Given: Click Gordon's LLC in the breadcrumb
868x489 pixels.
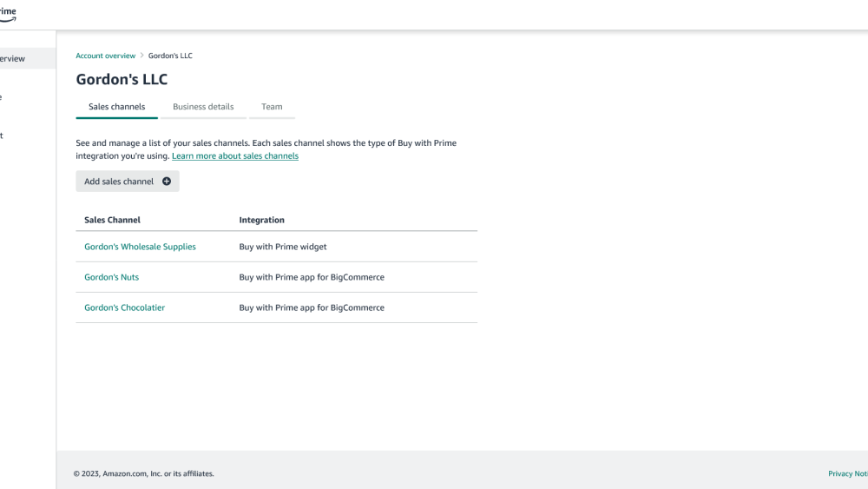Looking at the screenshot, I should pyautogui.click(x=170, y=56).
